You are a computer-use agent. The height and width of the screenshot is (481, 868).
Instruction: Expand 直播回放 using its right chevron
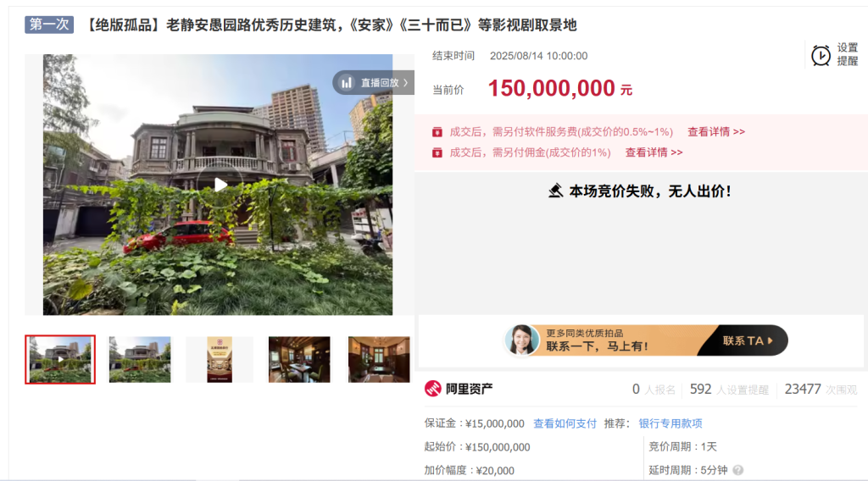click(406, 83)
